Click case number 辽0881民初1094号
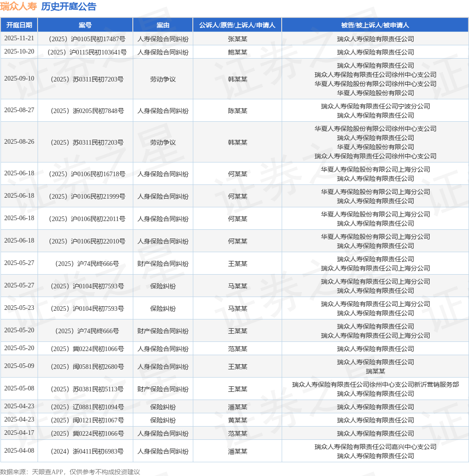The width and height of the screenshot is (469, 476). (87, 407)
